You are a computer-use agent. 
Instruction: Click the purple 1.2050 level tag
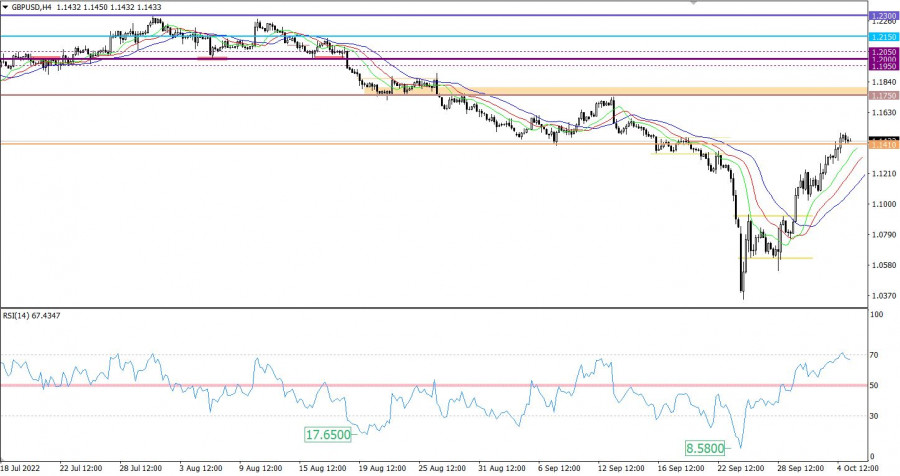(883, 52)
